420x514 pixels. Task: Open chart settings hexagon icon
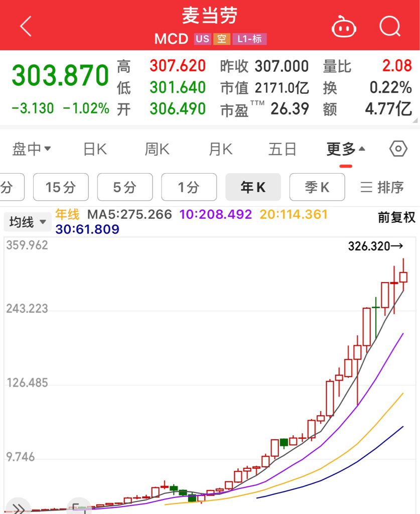[398, 149]
